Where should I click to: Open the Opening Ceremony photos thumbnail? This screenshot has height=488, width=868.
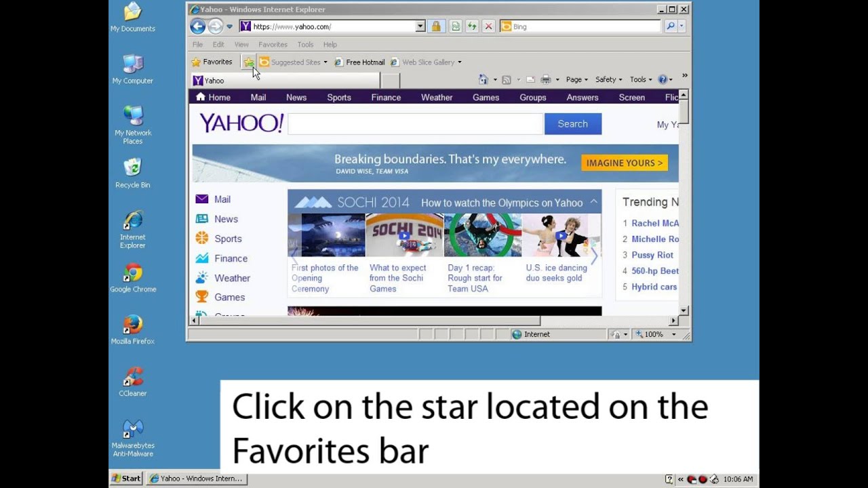click(x=327, y=235)
